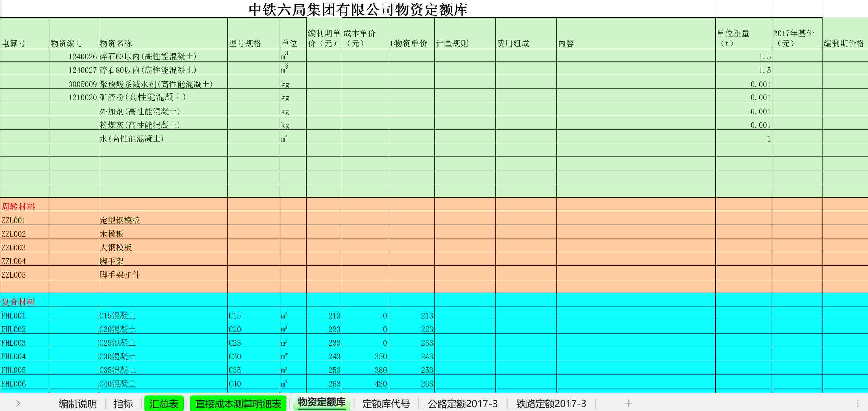Switch to the 编制说明 sheet tab

(78, 403)
